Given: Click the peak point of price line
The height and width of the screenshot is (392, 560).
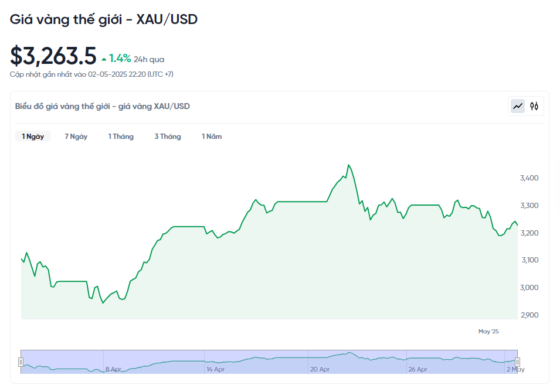Looking at the screenshot, I should 348,165.
